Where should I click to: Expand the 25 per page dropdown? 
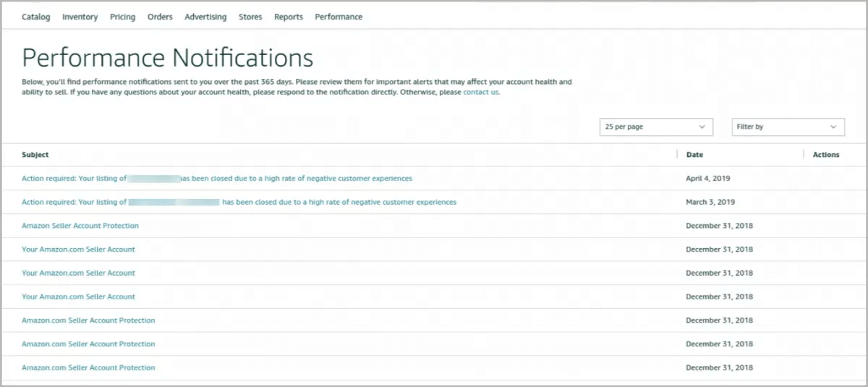coord(656,127)
